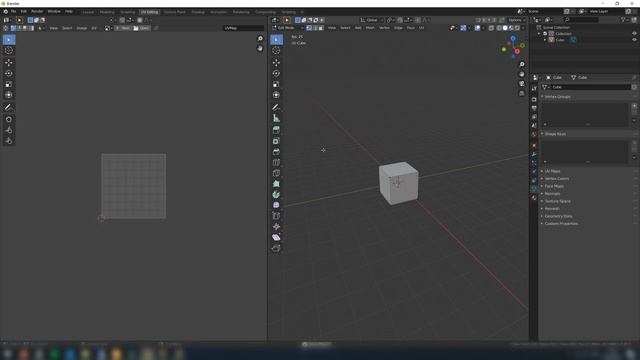Enable vertex select mode in 3D viewport
Image resolution: width=640 pixels, height=360 pixels.
(309, 28)
